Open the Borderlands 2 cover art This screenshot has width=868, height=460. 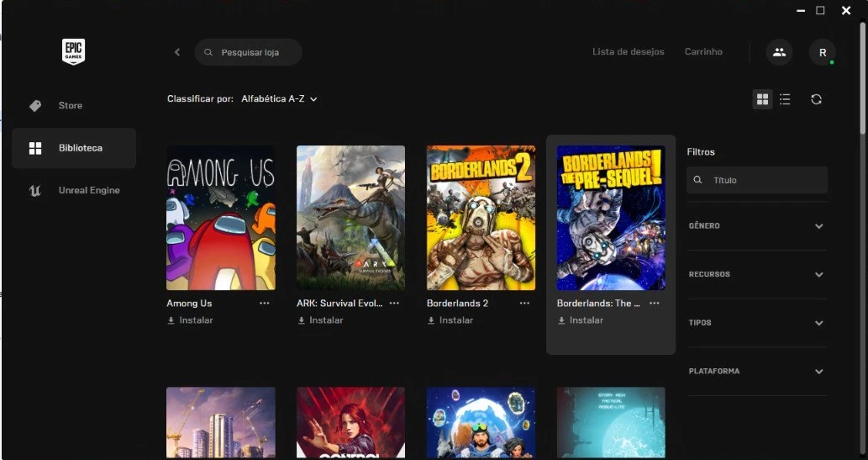point(481,218)
